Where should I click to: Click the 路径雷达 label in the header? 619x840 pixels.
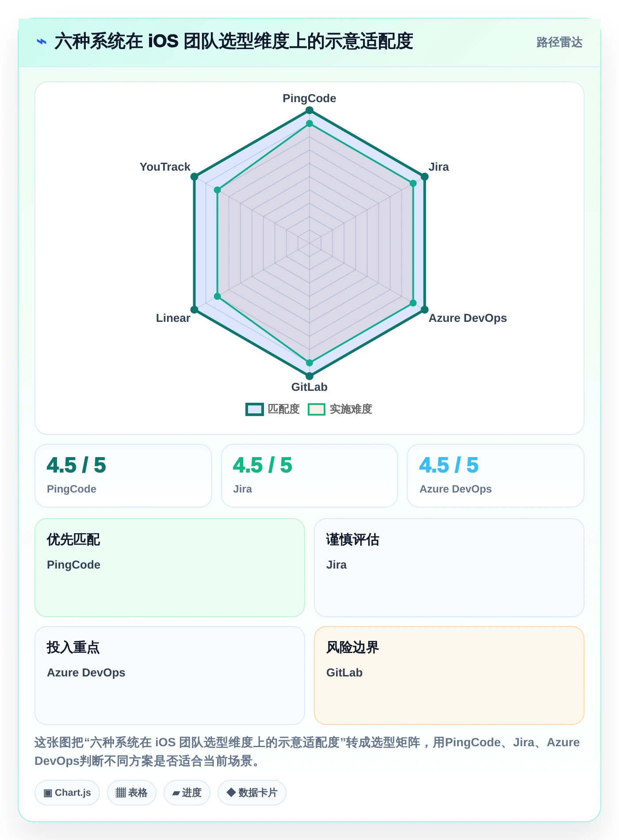coord(559,42)
